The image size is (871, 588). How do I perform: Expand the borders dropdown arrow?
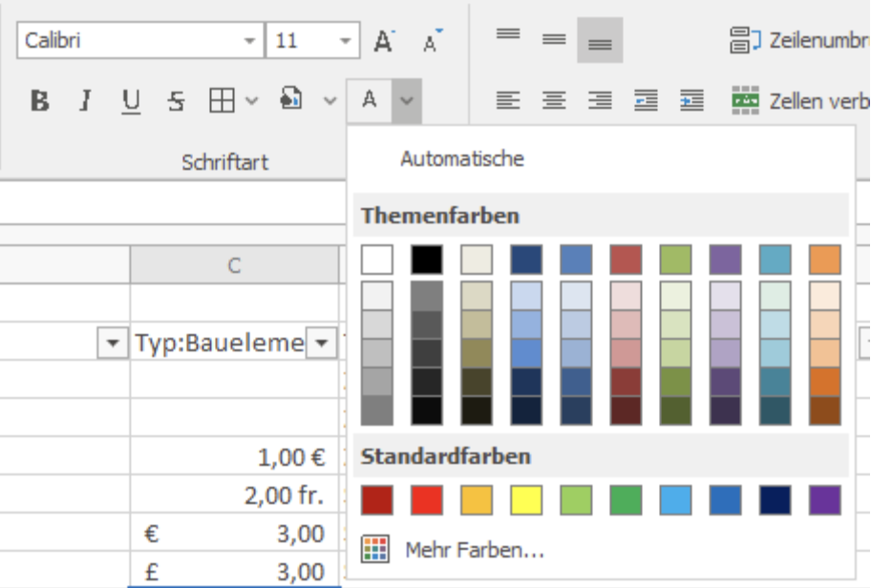click(251, 101)
